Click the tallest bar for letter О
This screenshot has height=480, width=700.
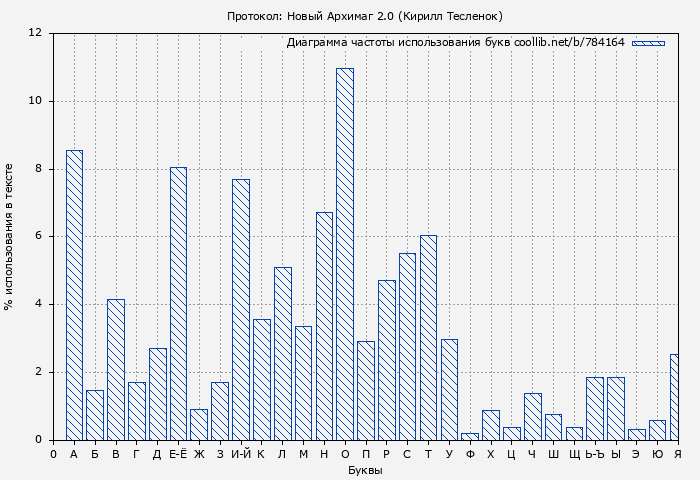click(345, 254)
